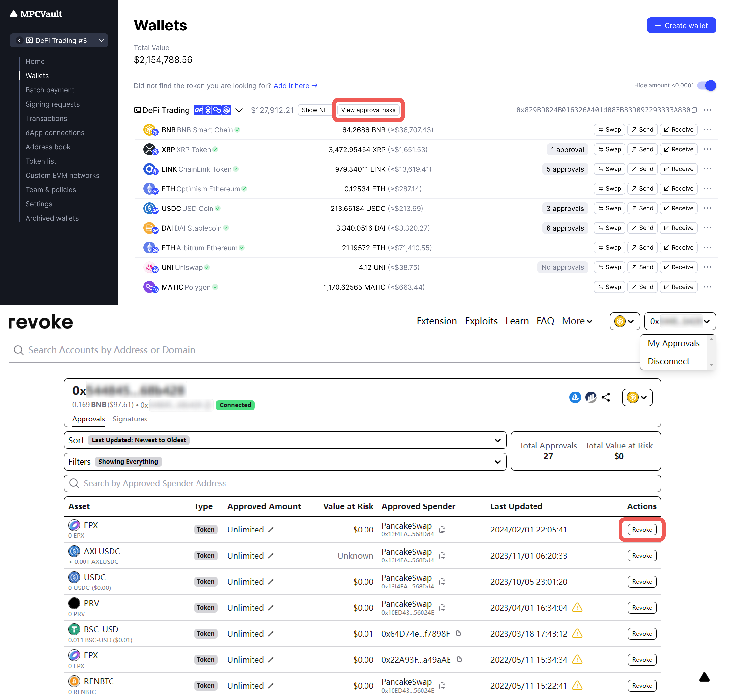Expand DeFi Trading wallet chevron
Viewport: 731px width, 700px height.
[x=239, y=110]
